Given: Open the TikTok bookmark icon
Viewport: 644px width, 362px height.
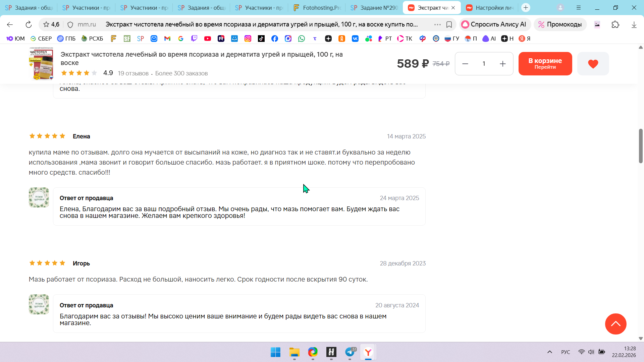Looking at the screenshot, I should tap(261, 39).
